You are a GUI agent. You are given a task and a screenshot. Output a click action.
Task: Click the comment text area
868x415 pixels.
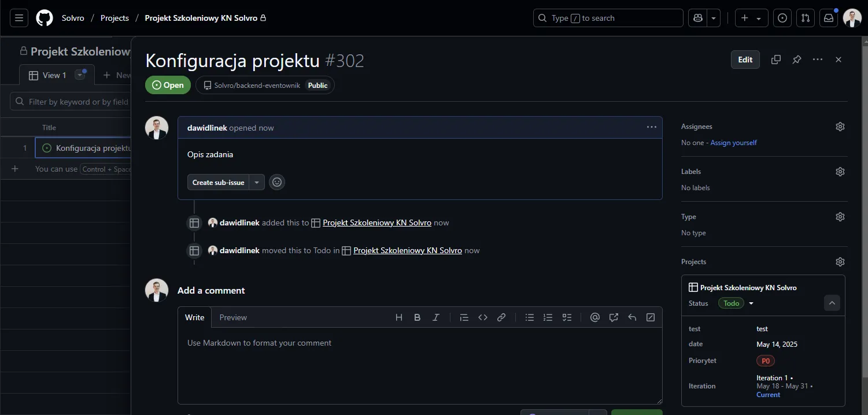[419, 364]
